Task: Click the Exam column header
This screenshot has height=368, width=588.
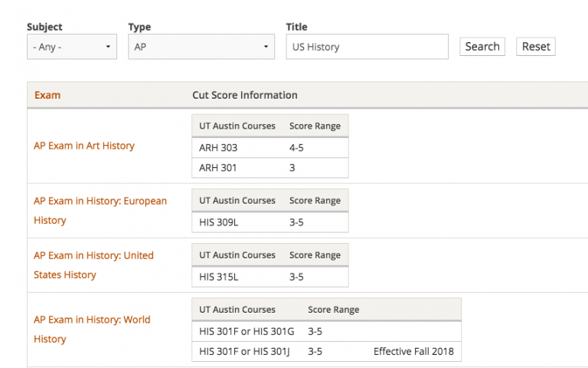Action: (x=47, y=95)
